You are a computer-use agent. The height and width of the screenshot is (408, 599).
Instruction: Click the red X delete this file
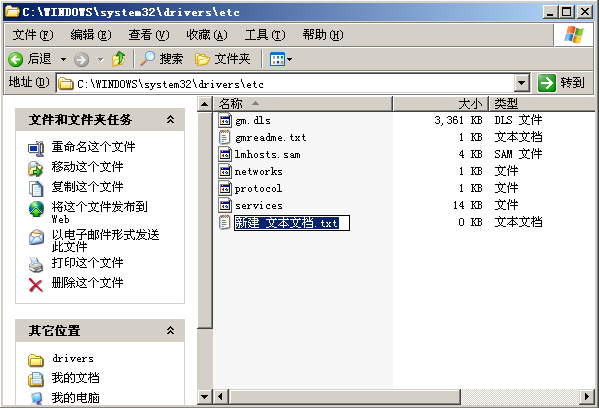click(36, 285)
